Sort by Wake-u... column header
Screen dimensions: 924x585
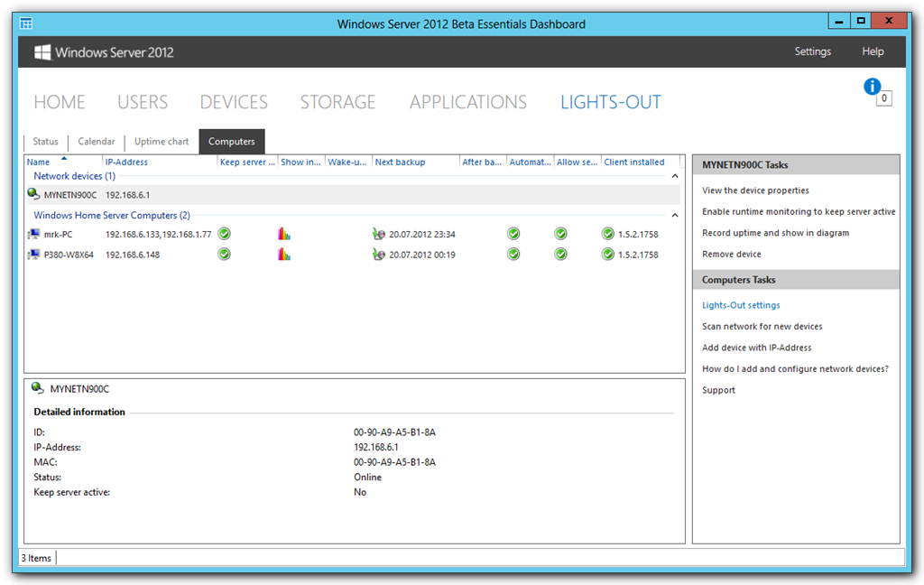coord(347,162)
